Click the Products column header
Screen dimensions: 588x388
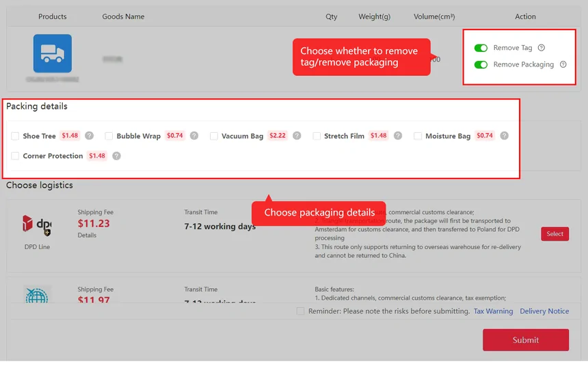coord(53,16)
